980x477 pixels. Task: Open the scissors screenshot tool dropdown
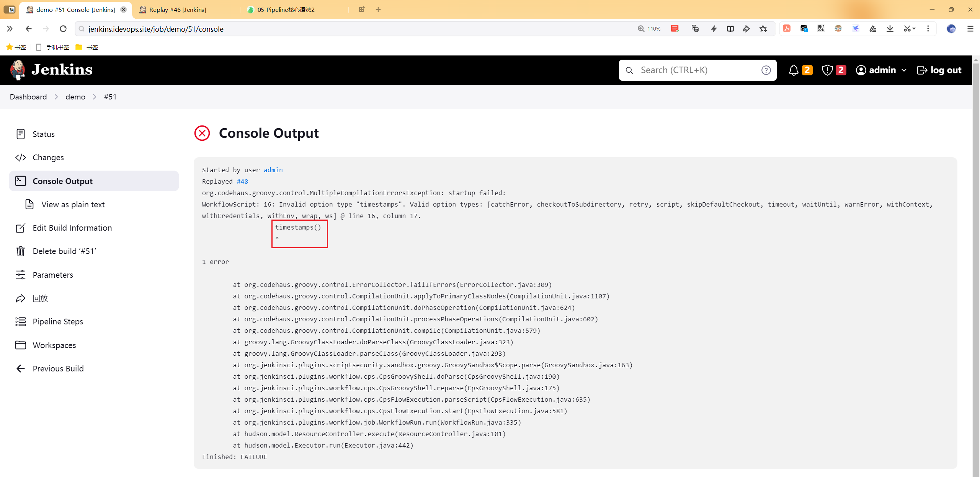(910, 29)
